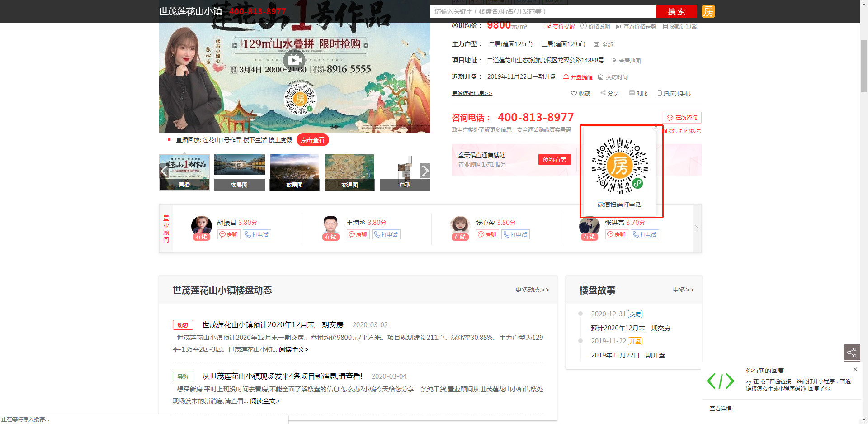Open the 价格说明 info icon
This screenshot has height=424, width=868.
click(x=595, y=26)
